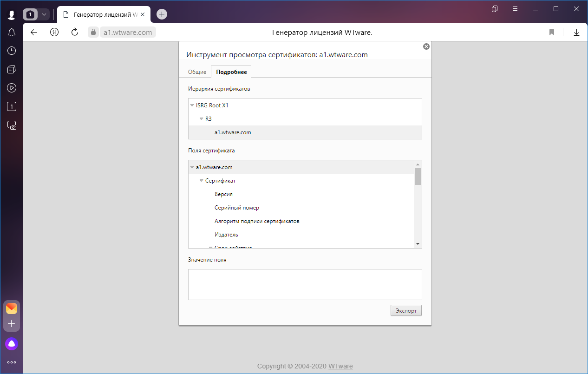Image resolution: width=588 pixels, height=374 pixels.
Task: Switch to the Общие tab
Action: 197,72
